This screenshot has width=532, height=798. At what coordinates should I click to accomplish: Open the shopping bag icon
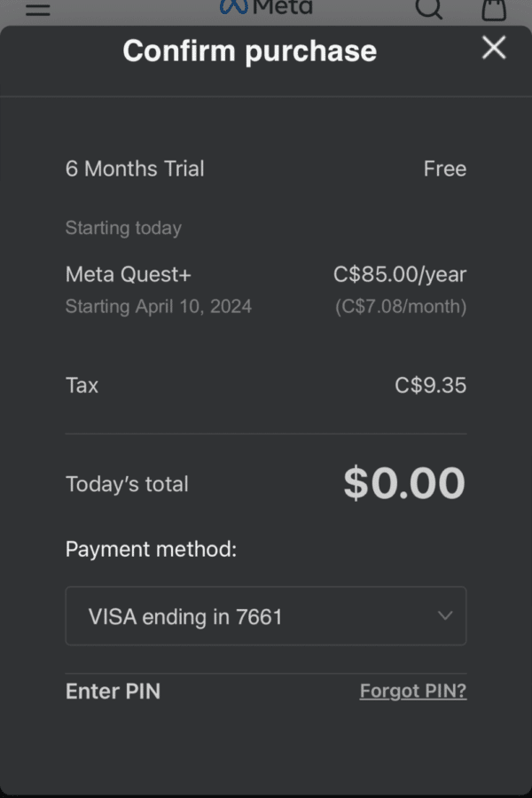tap(494, 9)
